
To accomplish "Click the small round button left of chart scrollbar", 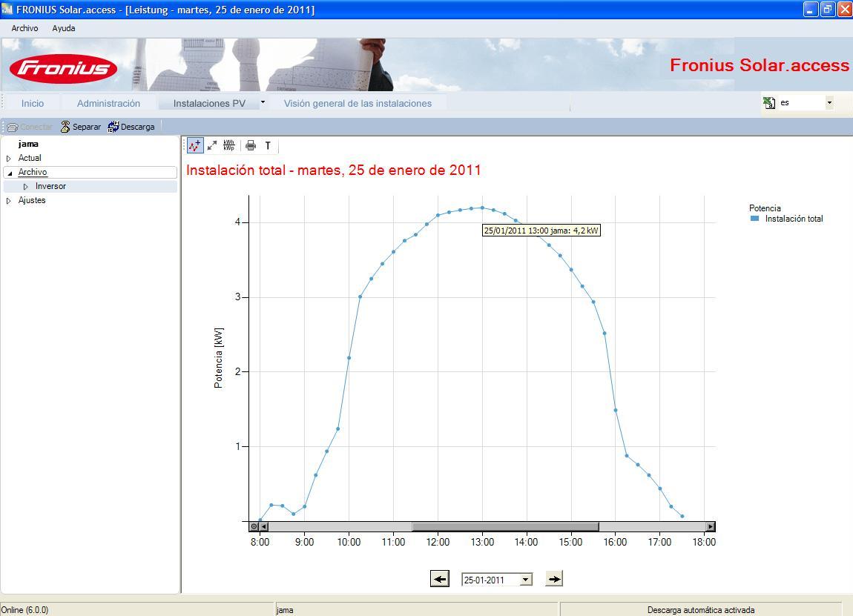I will tap(254, 526).
